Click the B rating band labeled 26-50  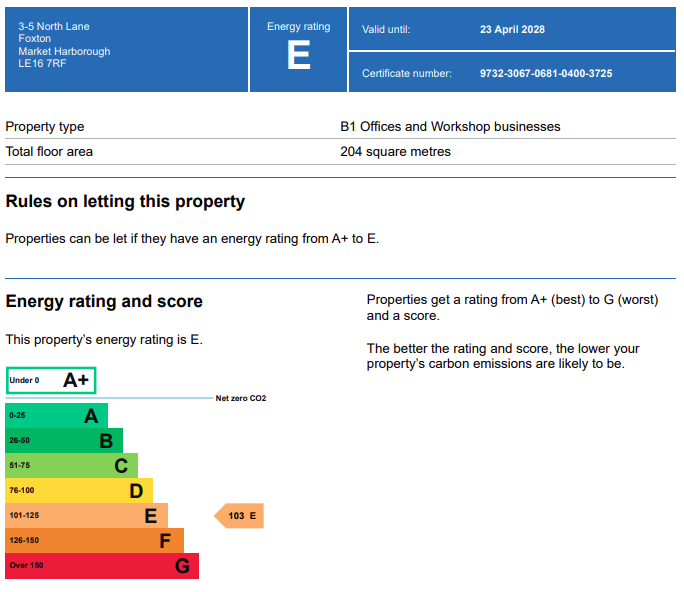pyautogui.click(x=64, y=441)
